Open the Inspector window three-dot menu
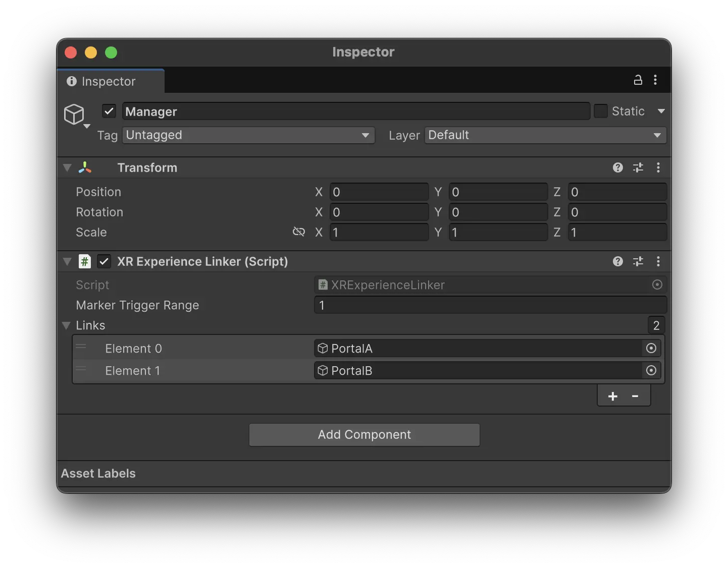Viewport: 728px width, 568px height. click(655, 80)
